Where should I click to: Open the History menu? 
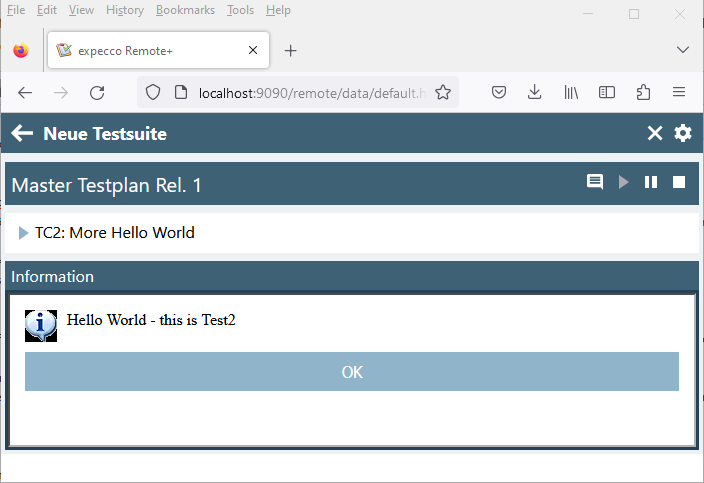point(125,10)
